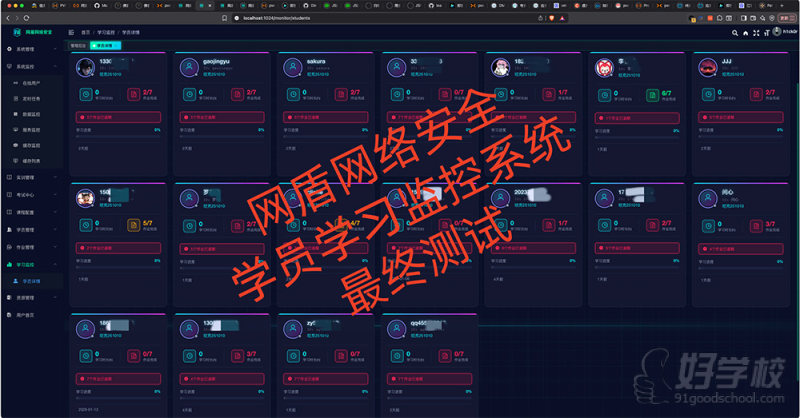Click the red overdue homework alert on sakura card
This screenshot has width=800, height=418.
(326, 117)
